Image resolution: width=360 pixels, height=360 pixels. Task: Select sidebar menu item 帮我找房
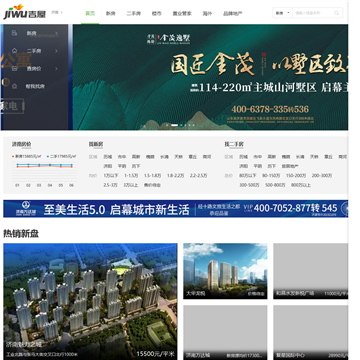[35, 86]
